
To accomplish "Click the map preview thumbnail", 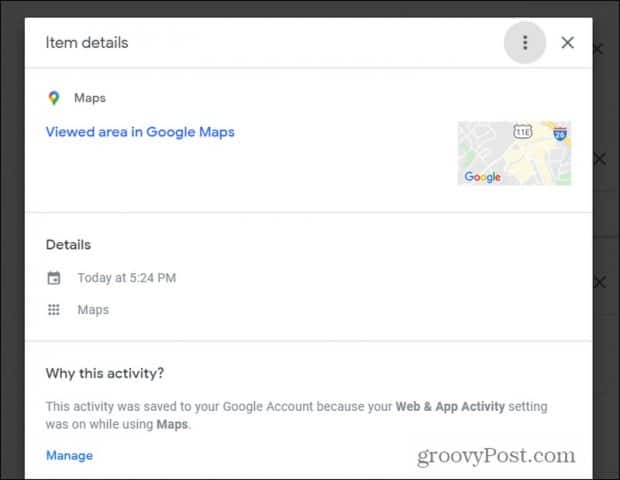I will [x=514, y=153].
